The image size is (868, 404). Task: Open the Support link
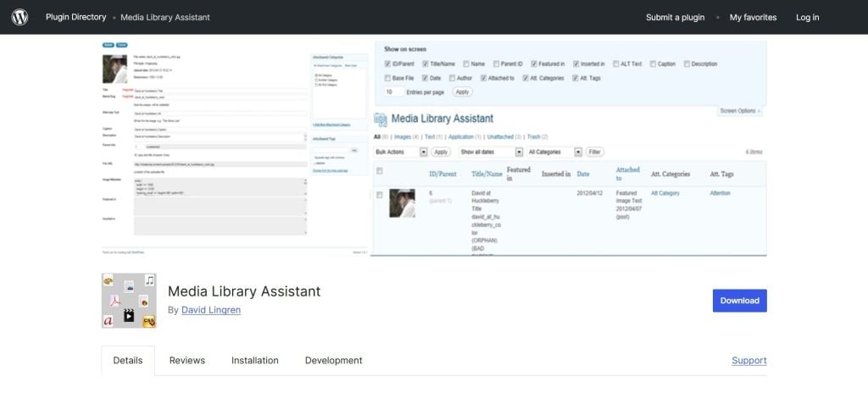point(749,360)
